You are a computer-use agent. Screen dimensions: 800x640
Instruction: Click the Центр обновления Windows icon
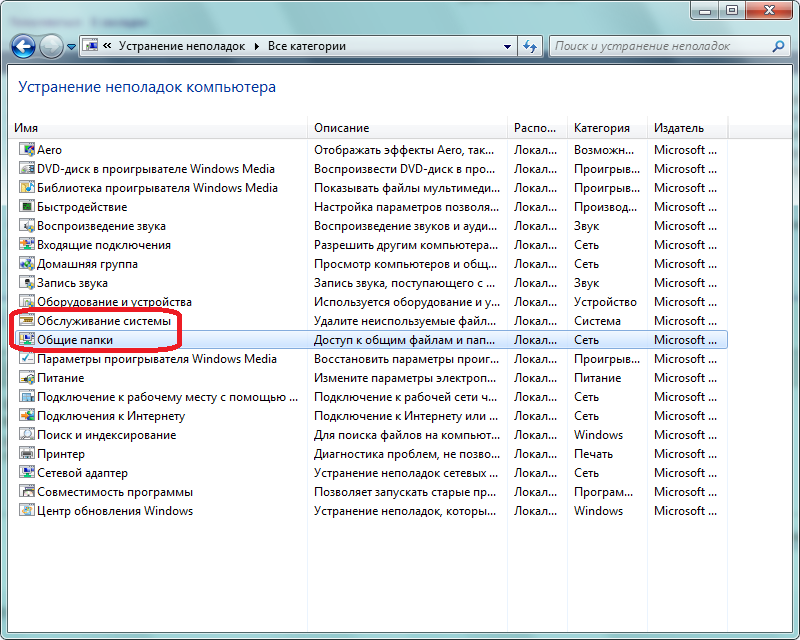click(x=26, y=511)
